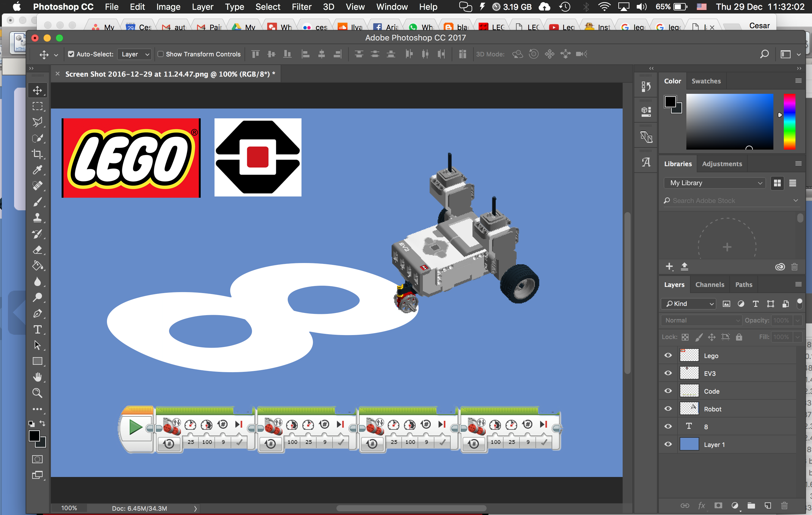Click the create new layer icon
The image size is (812, 515).
(768, 505)
